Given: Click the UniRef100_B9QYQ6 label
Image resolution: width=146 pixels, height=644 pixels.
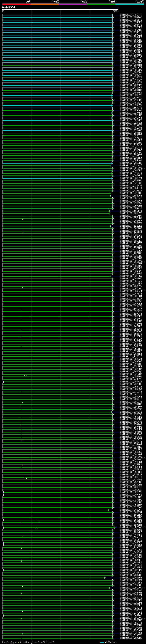Looking at the screenshot, I should (131, 364).
